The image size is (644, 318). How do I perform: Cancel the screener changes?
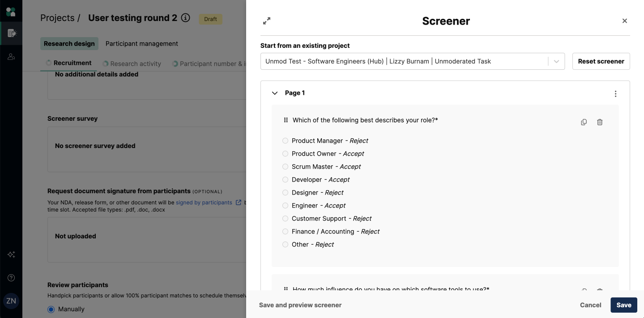click(x=591, y=305)
